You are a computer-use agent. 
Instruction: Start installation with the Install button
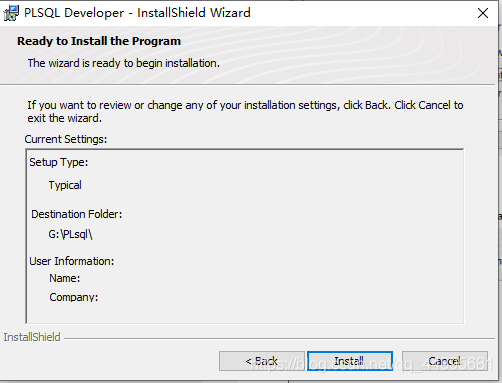[350, 361]
